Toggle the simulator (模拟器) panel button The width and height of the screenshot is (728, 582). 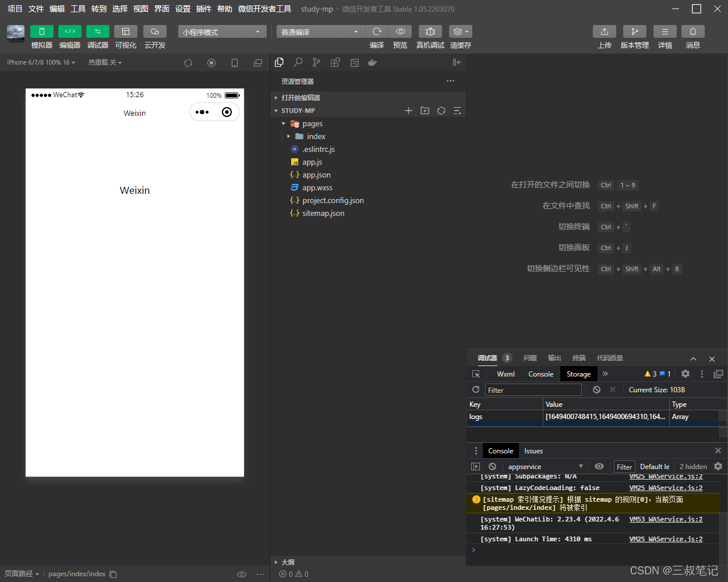tap(42, 31)
